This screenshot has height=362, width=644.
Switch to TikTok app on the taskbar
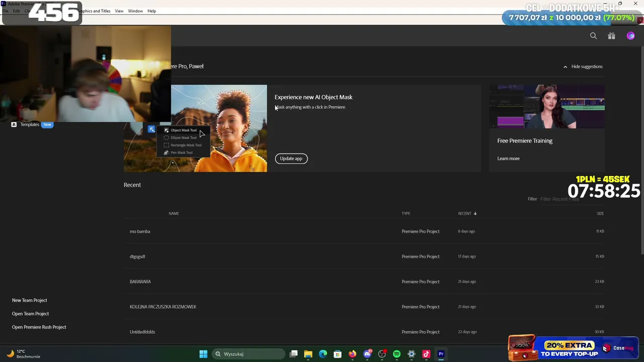click(426, 354)
